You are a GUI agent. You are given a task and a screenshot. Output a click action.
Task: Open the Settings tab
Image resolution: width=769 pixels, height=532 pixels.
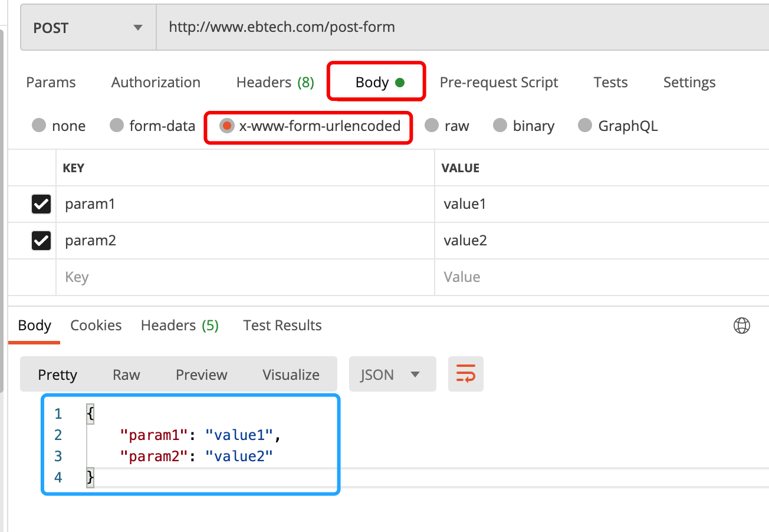pos(689,83)
